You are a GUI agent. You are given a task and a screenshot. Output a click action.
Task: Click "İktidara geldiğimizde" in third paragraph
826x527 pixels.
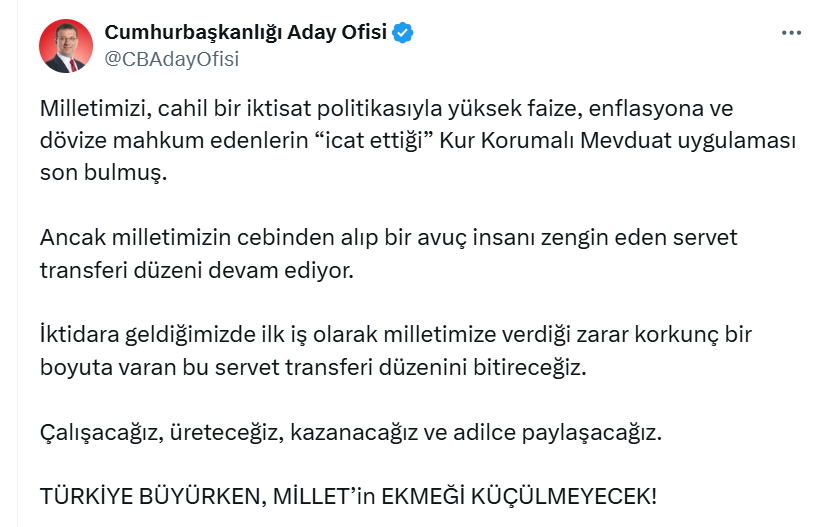pyautogui.click(x=146, y=335)
